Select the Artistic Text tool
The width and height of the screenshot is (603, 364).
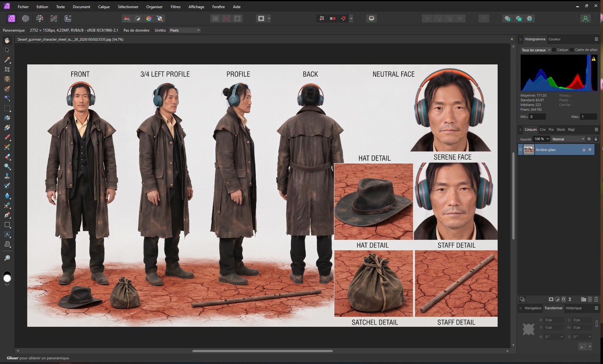point(7,234)
